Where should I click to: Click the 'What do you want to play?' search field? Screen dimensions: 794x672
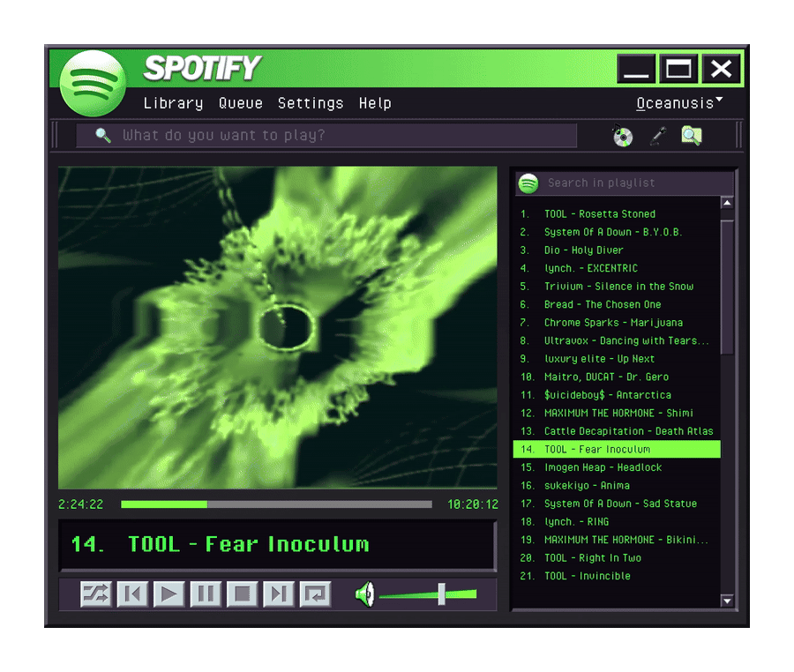tap(335, 136)
